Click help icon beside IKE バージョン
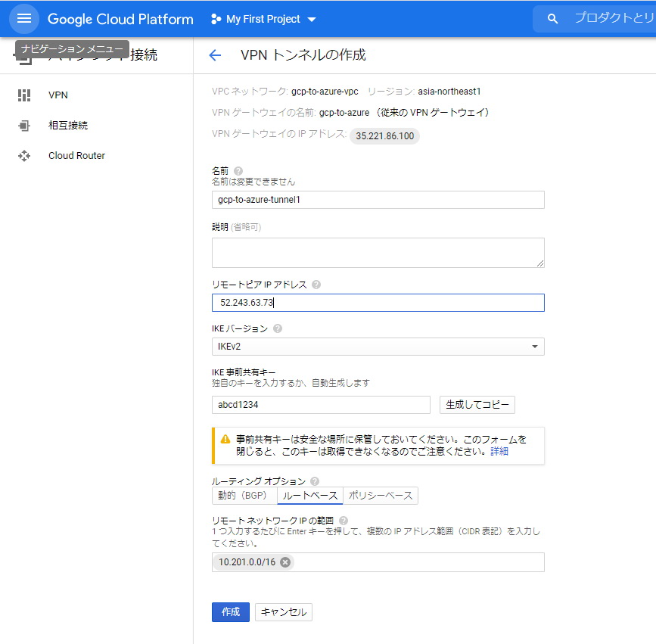 pyautogui.click(x=278, y=328)
